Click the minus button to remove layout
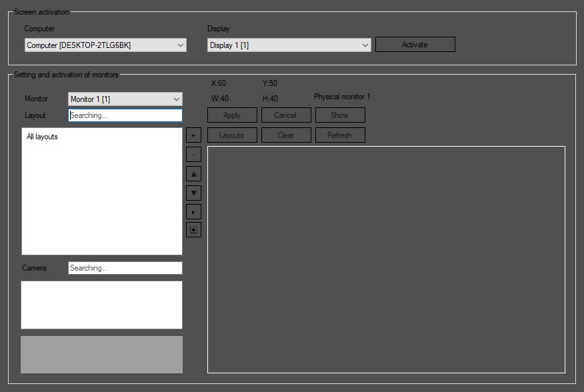This screenshot has height=392, width=584. pyautogui.click(x=193, y=155)
